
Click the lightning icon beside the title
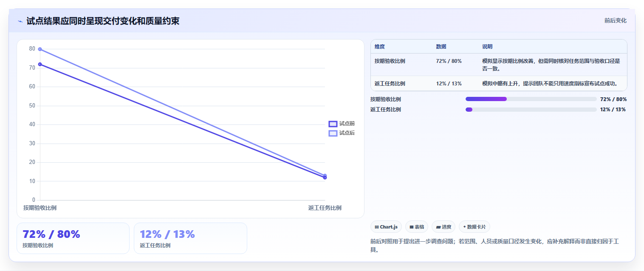click(x=20, y=21)
